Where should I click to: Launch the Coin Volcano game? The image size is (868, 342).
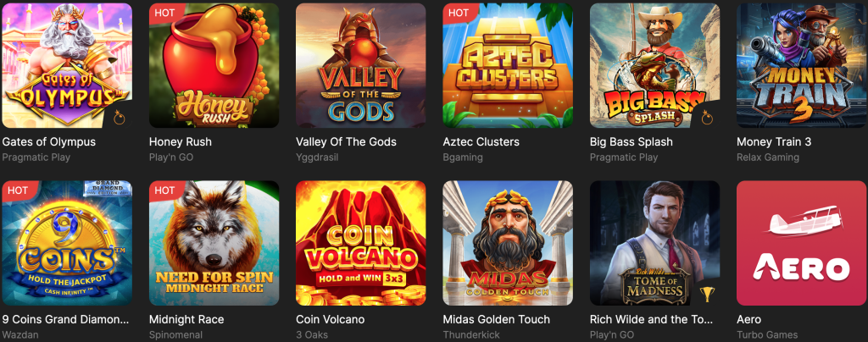tap(361, 243)
